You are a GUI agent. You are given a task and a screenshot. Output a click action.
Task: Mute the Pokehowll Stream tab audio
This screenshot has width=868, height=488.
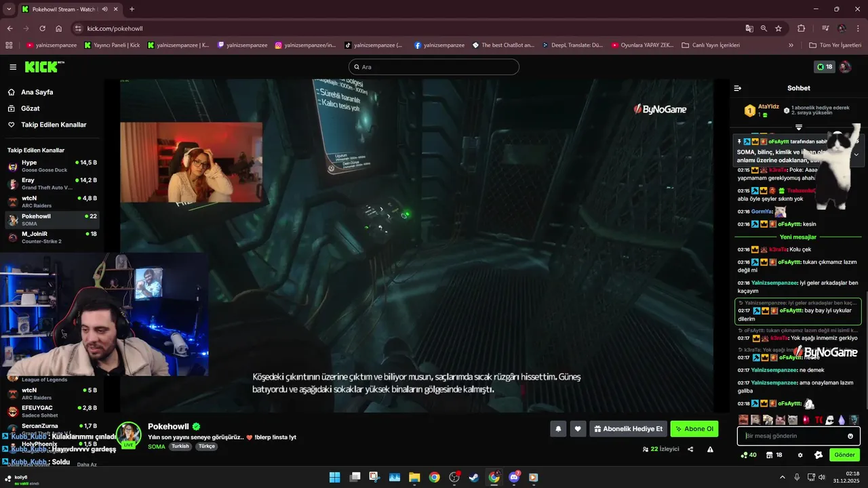[x=104, y=9]
